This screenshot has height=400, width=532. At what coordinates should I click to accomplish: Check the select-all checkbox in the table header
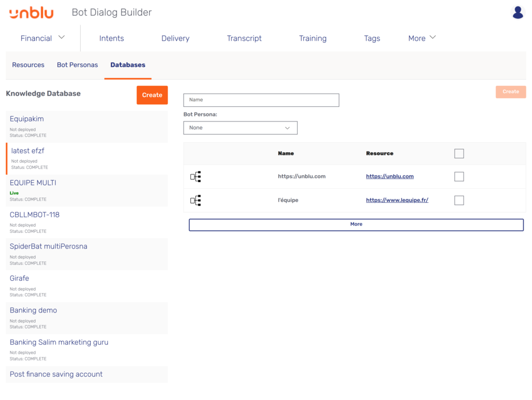pos(459,153)
